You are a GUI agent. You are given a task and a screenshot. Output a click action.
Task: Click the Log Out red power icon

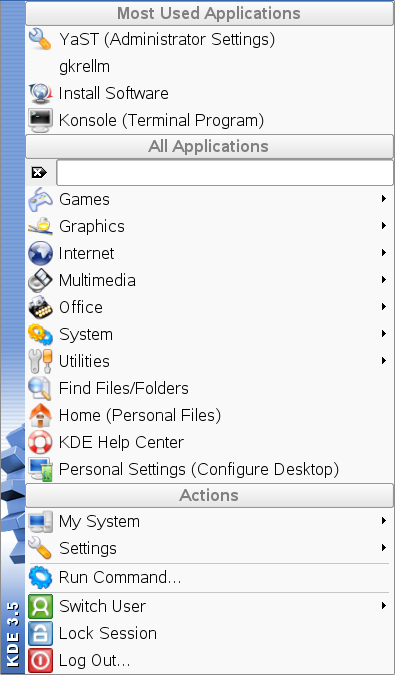(40, 660)
